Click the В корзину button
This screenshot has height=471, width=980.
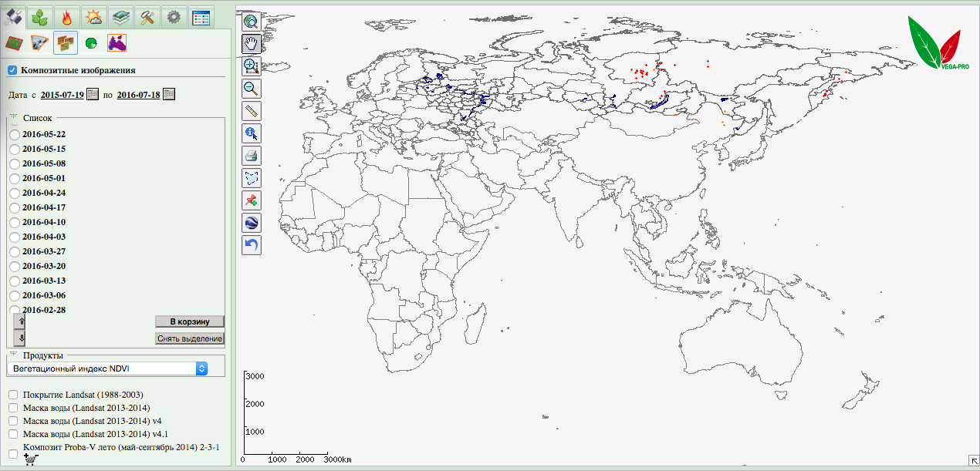(189, 321)
